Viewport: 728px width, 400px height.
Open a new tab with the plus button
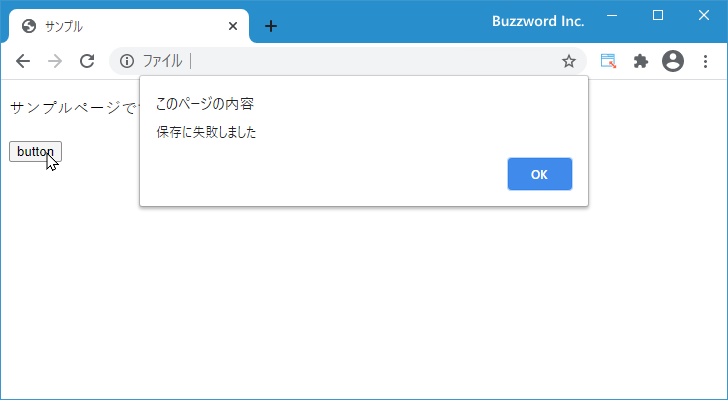click(x=271, y=26)
